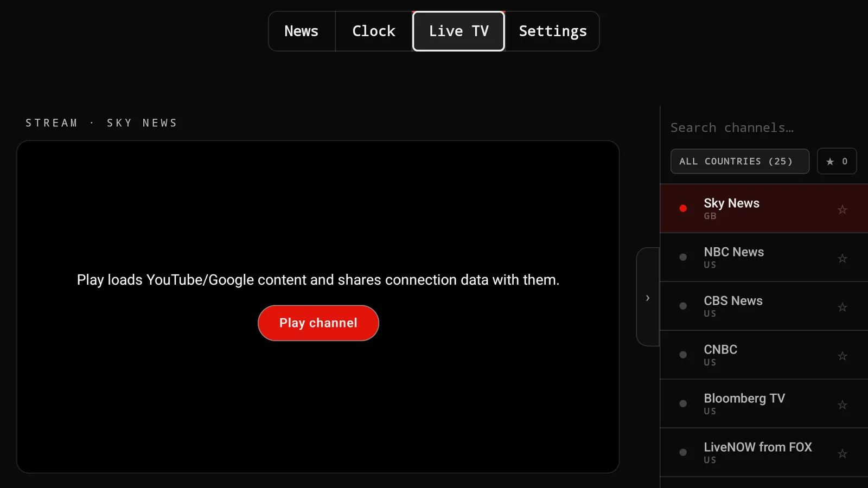
Task: Tune to CNBC channel
Action: tap(764, 355)
